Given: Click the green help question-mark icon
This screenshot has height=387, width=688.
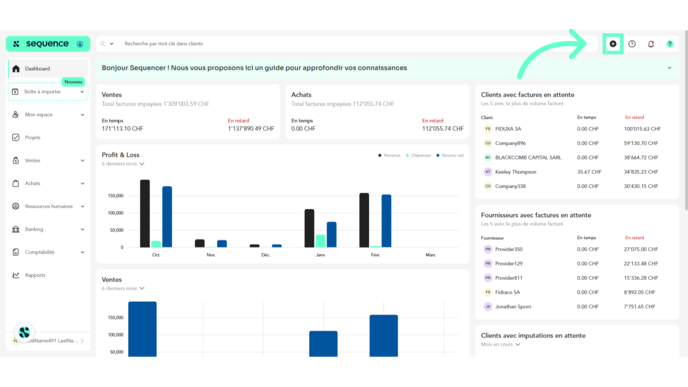Looking at the screenshot, I should point(670,44).
